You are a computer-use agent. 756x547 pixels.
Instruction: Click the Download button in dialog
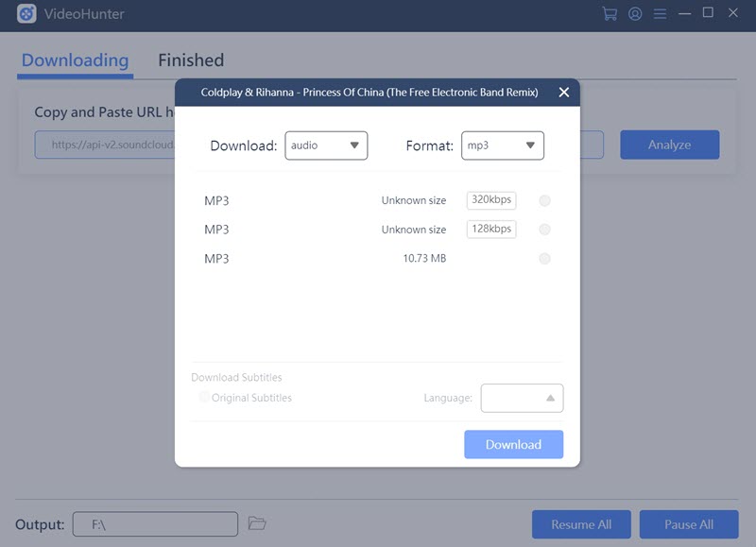[513, 444]
